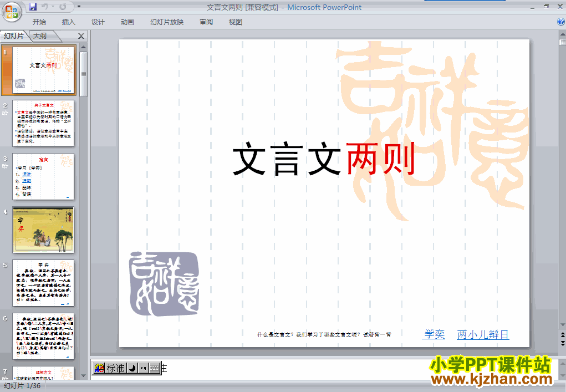Click thumbnail pane scroll-down arrow
Viewport: 566px width, 392px height.
[x=84, y=376]
